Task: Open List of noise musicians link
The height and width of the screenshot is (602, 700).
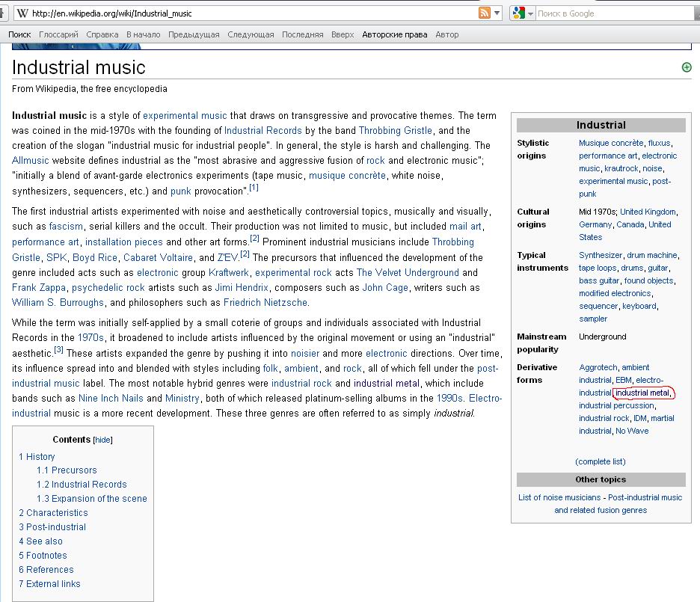Action: point(559,497)
